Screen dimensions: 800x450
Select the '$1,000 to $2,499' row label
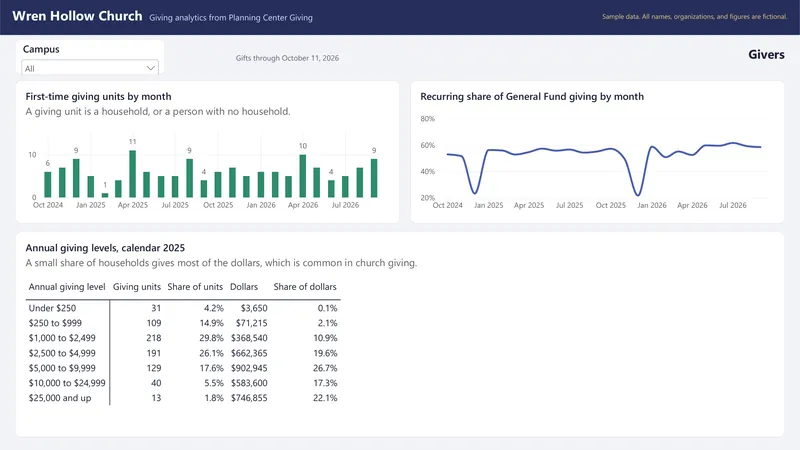62,338
